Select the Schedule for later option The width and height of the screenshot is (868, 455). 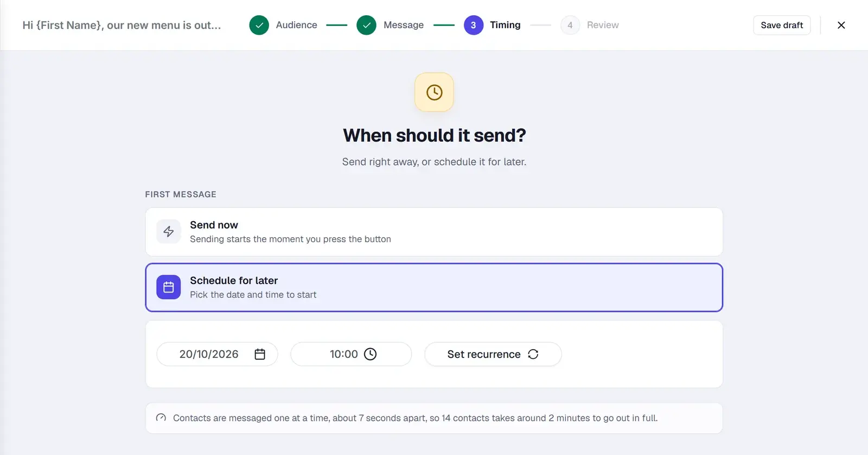[434, 287]
